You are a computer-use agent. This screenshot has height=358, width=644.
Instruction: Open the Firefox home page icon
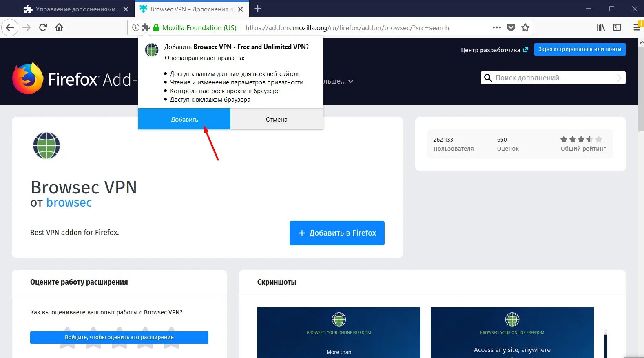tap(59, 28)
